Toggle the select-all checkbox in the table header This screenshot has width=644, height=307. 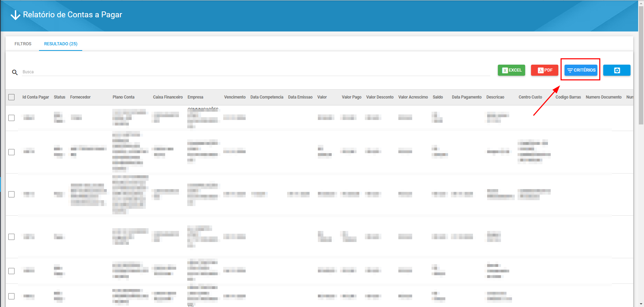(x=11, y=97)
